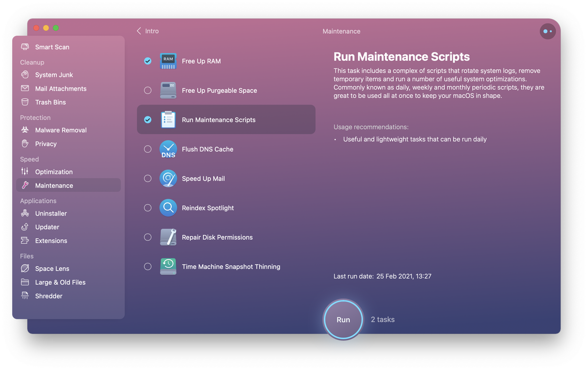Select Mail Attachments in sidebar
This screenshot has width=588, height=370.
(x=61, y=89)
